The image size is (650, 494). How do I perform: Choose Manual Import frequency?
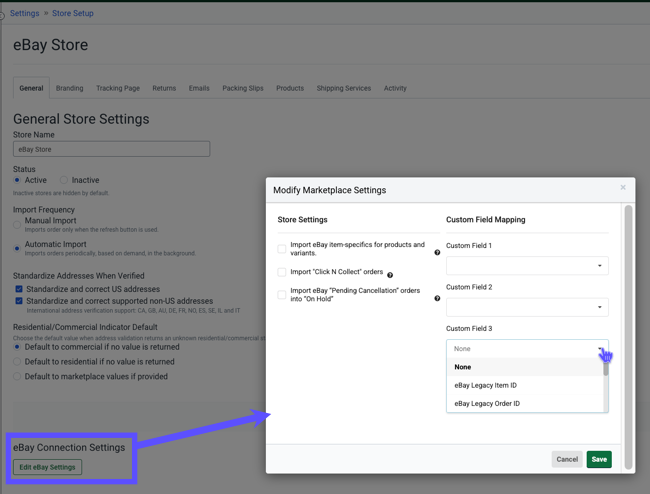pos(17,225)
